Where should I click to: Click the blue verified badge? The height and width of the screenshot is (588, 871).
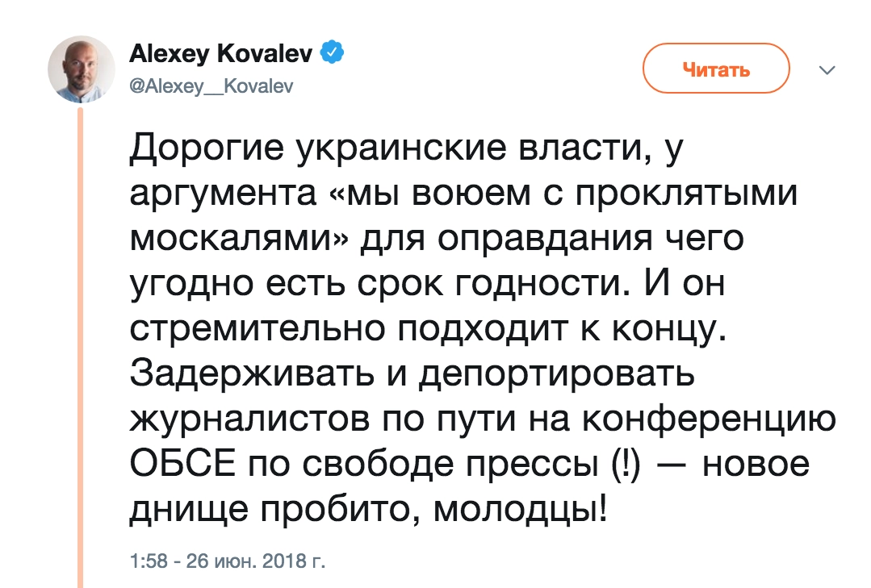coord(333,53)
